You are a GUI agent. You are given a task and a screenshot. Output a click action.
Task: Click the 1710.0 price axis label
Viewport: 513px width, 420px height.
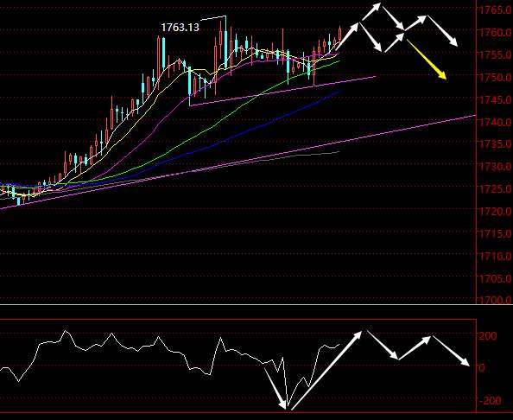pos(496,256)
